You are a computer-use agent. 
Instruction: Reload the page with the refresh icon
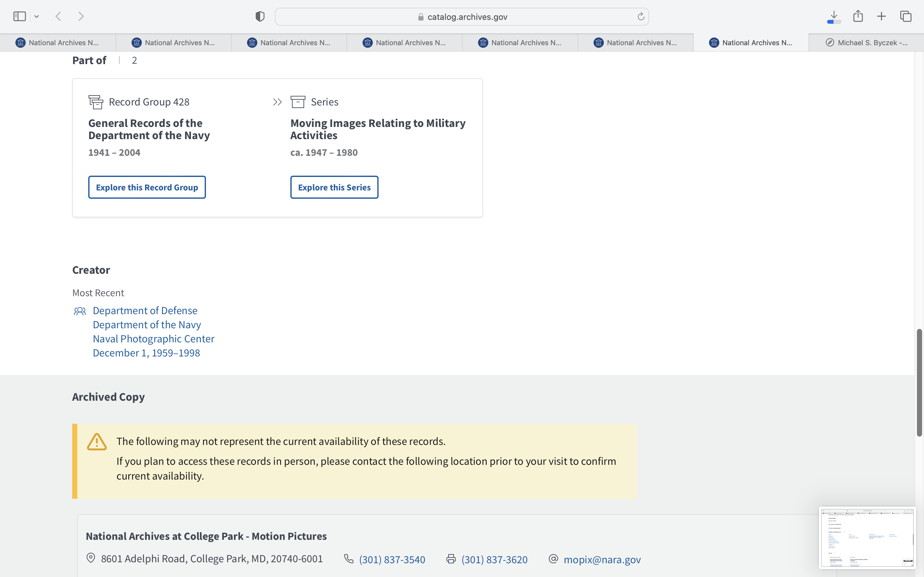click(641, 16)
